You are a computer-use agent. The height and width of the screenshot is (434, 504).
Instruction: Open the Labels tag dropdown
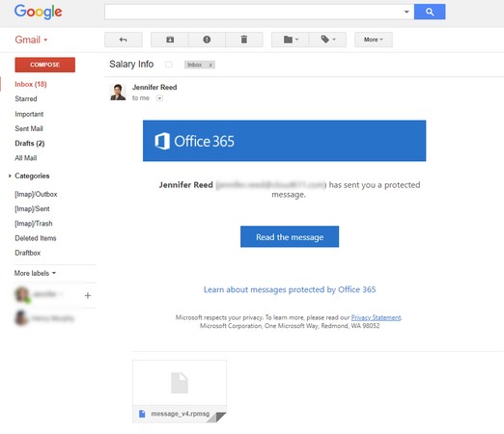(x=327, y=40)
